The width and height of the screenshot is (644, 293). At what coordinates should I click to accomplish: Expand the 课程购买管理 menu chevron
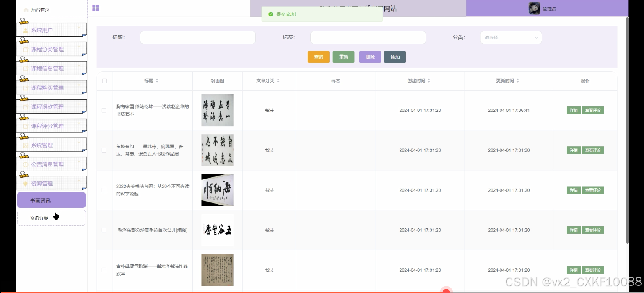[79, 85]
